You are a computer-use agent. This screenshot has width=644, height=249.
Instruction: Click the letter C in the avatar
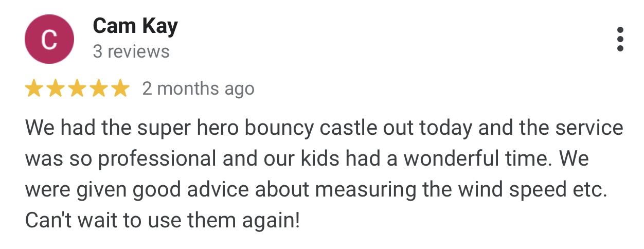49,40
